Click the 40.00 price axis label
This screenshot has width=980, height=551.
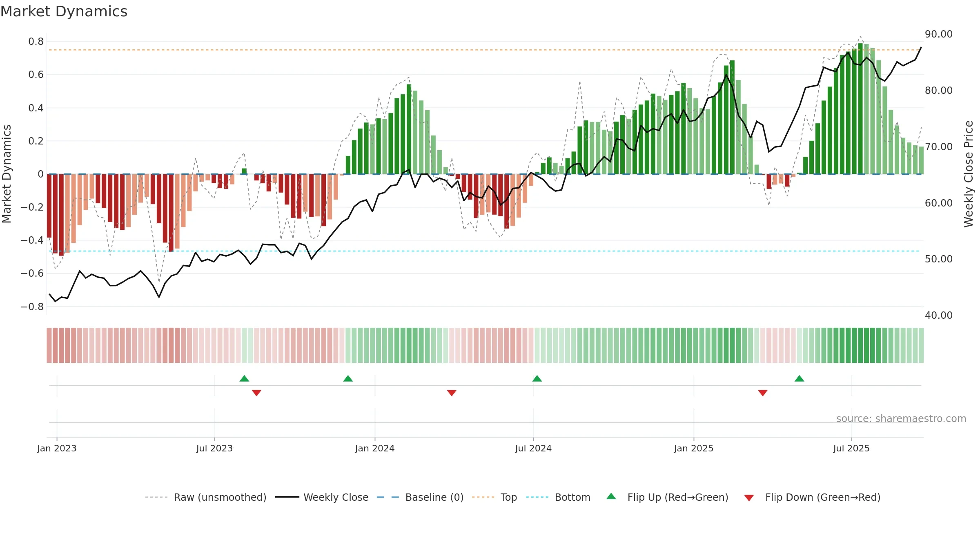[x=939, y=315]
